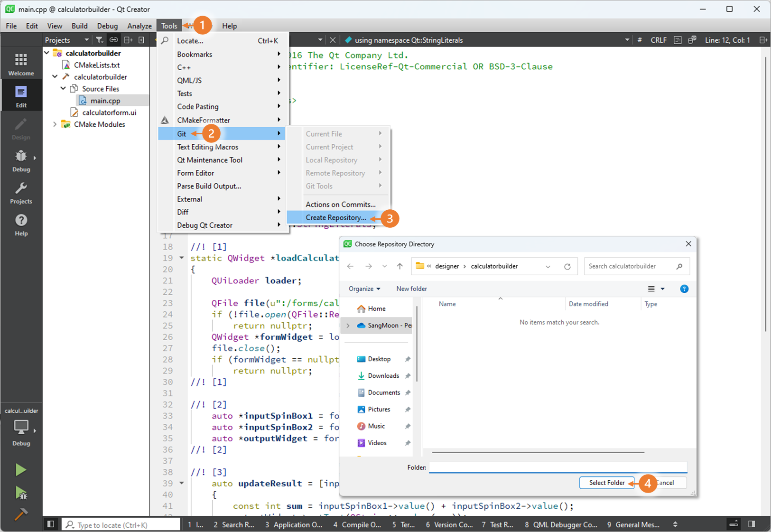771x532 pixels.
Task: Open Debug mode in sidebar
Action: (21, 160)
